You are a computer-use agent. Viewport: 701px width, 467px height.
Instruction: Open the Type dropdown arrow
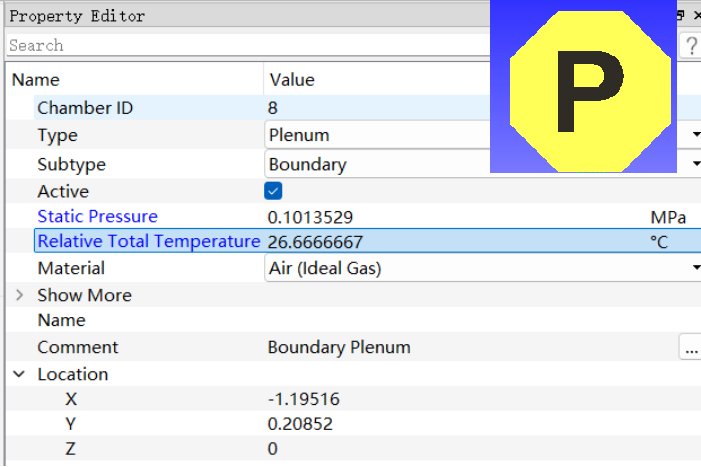coord(695,135)
